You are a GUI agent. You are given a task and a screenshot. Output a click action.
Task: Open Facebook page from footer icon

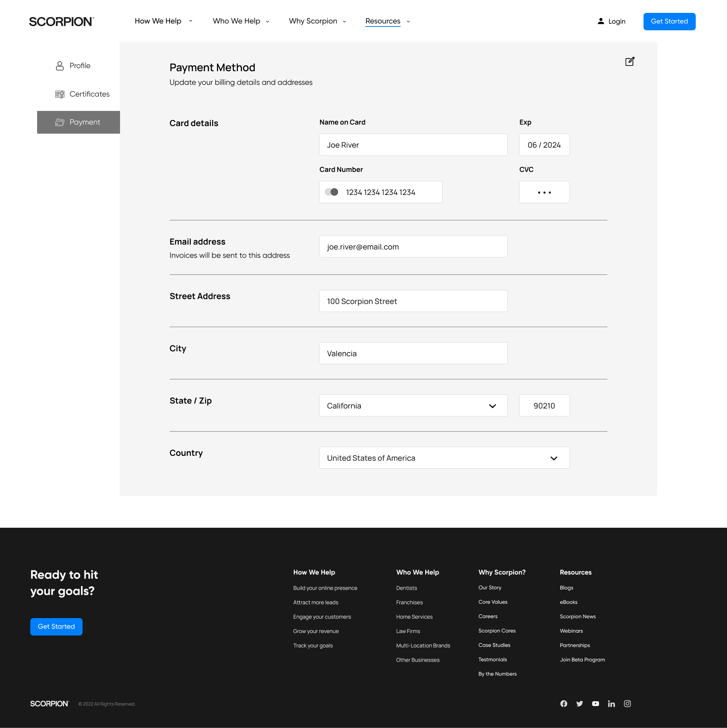(x=564, y=703)
